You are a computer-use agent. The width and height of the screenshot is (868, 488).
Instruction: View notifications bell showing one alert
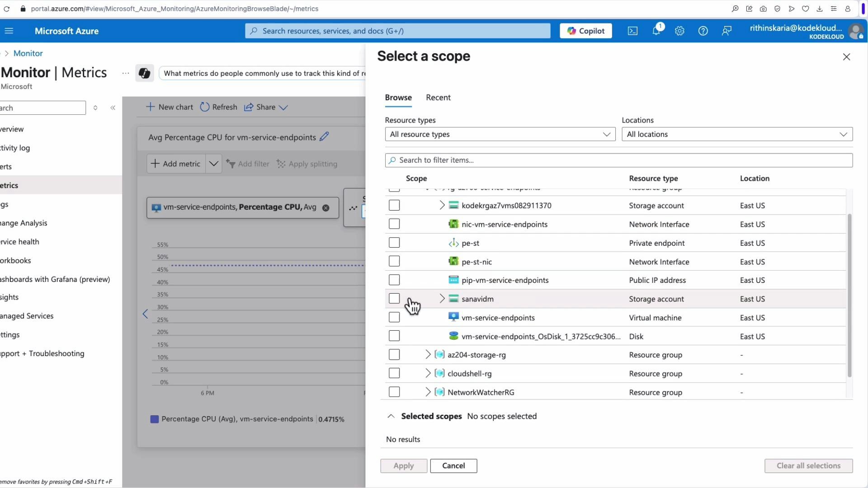tap(656, 31)
